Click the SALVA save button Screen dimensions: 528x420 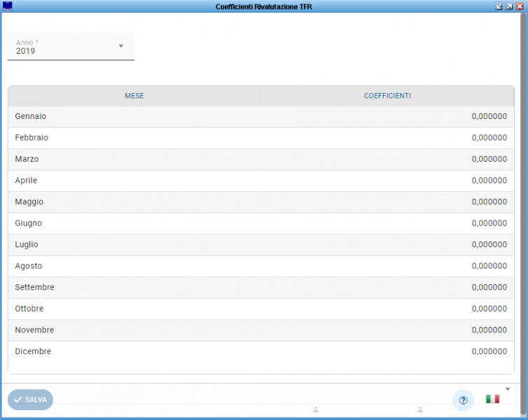coord(30,400)
